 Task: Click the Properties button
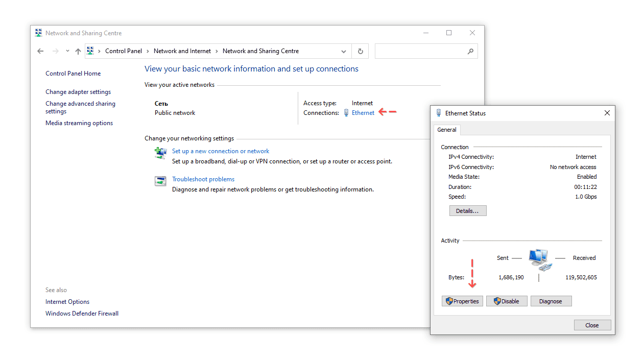(462, 301)
